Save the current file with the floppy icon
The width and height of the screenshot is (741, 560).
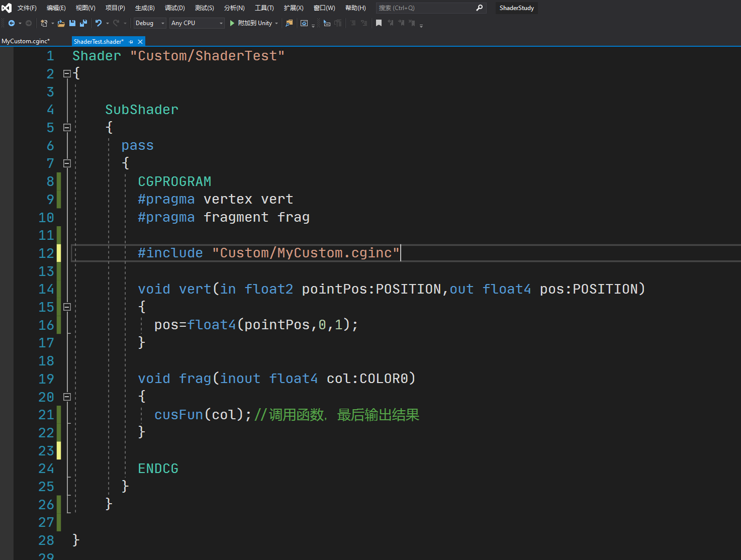coord(72,23)
